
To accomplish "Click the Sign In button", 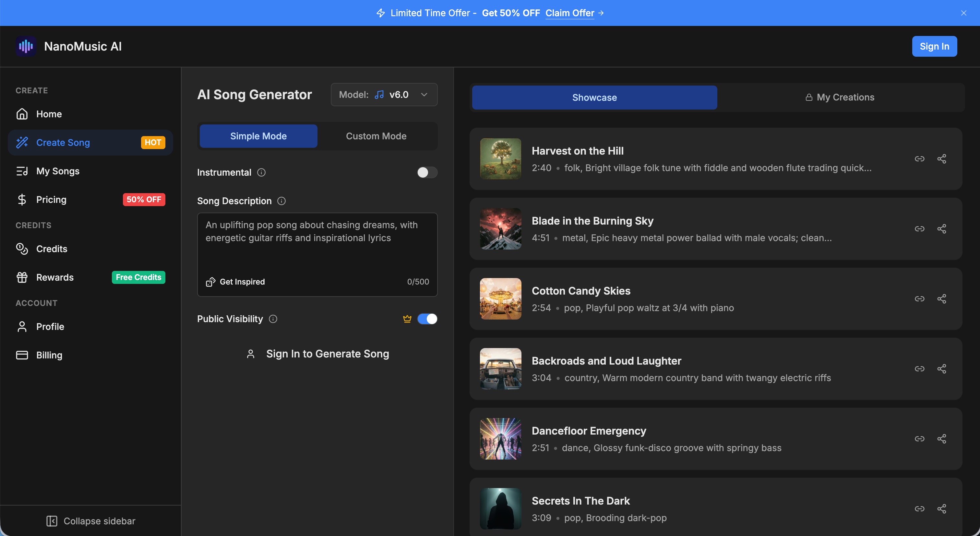I will point(934,46).
